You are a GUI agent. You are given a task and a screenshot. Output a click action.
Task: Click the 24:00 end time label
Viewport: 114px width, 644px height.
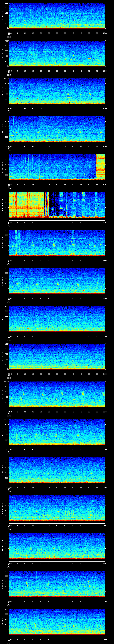pos(105,374)
